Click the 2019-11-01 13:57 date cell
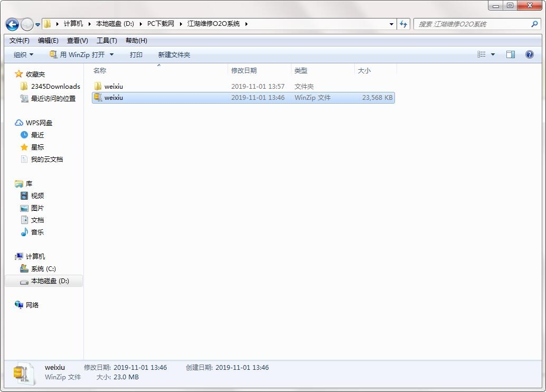This screenshot has width=546, height=392. pyautogui.click(x=258, y=86)
